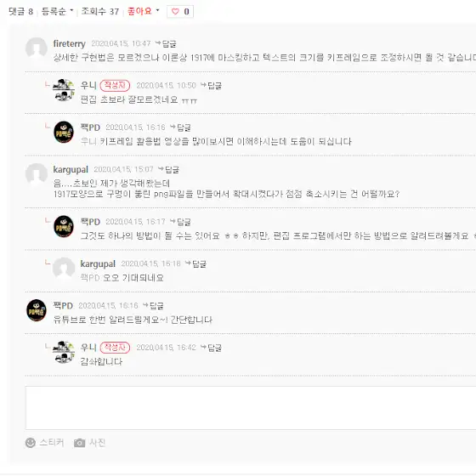The image size is (476, 476).
Task: Click 우니's profile image at 10:50 comment
Action: point(64,90)
